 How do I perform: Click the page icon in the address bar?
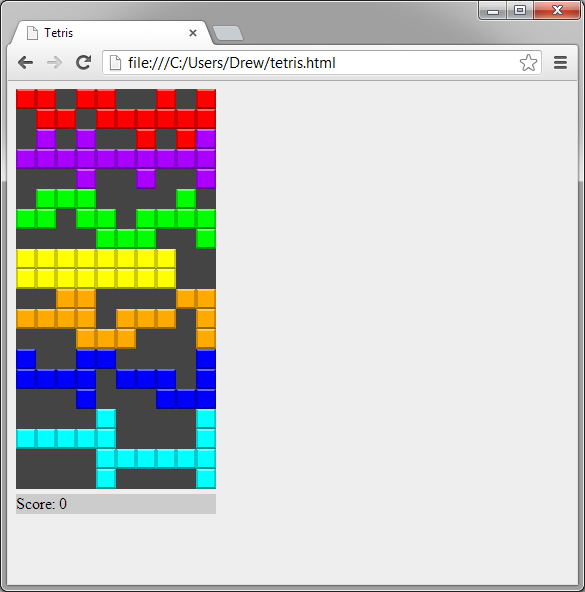point(115,63)
